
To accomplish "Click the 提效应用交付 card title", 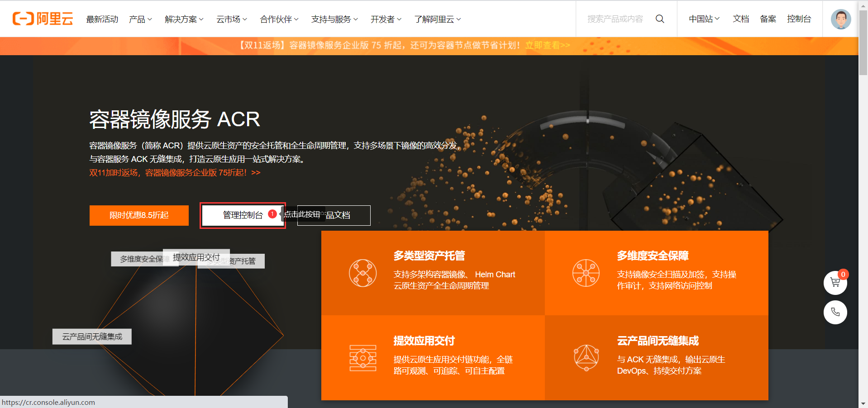I will click(x=424, y=341).
